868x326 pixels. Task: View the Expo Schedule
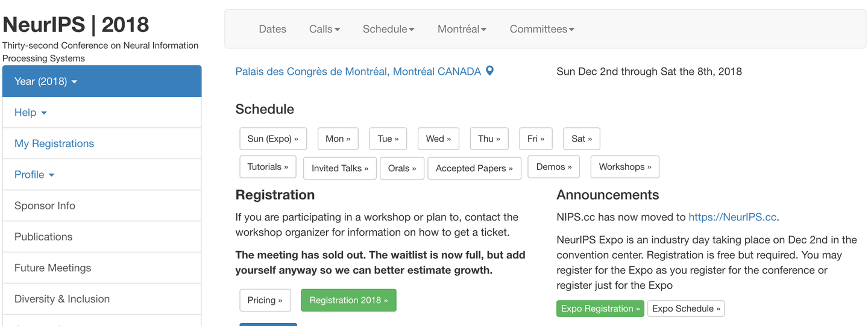[686, 309]
